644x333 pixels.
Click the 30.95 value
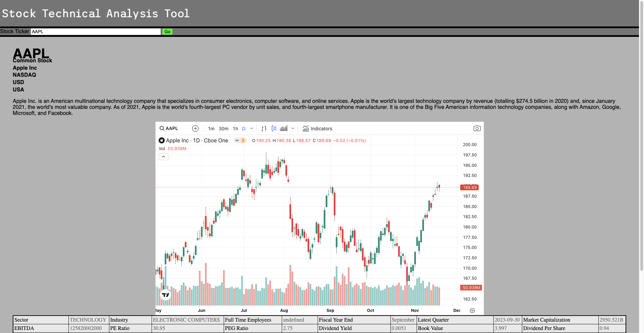tap(188, 328)
